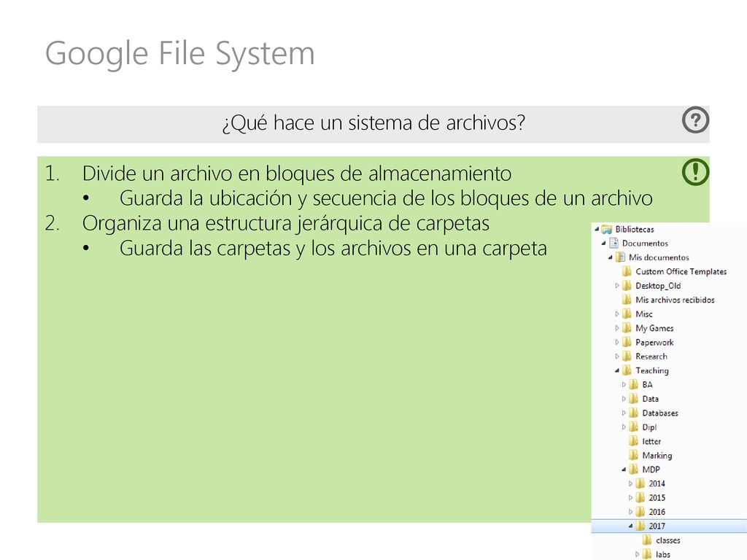Select the BA folder name
Viewport: 747px width, 560px height.
tap(647, 385)
